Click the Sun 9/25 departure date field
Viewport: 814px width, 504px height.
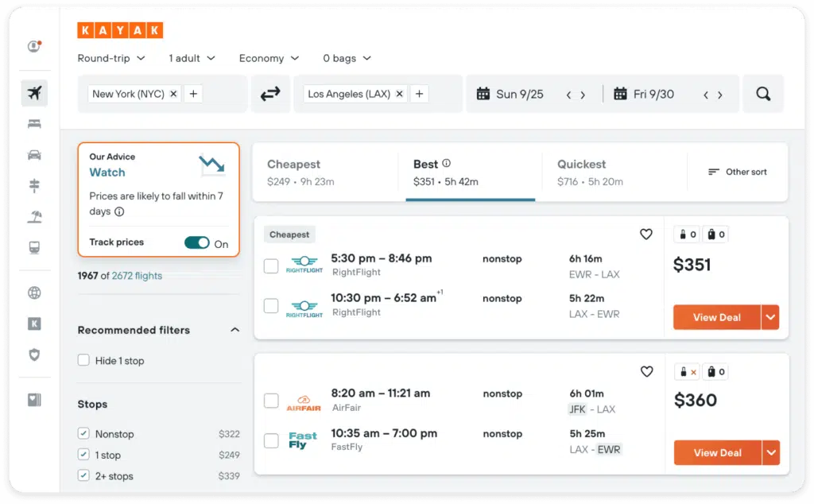(x=520, y=94)
